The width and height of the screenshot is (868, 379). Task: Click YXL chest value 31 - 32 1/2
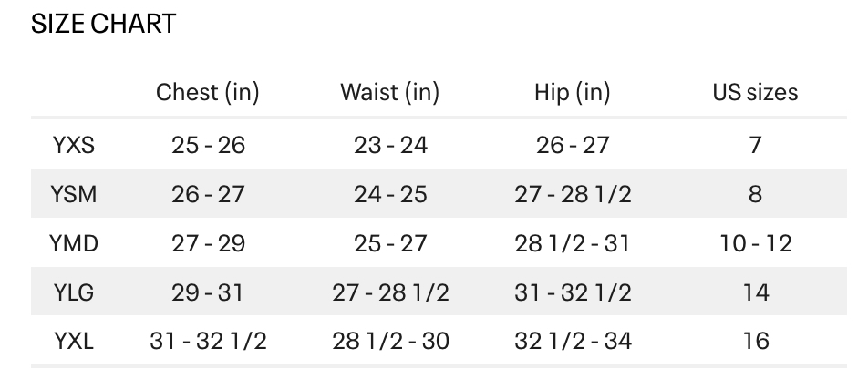(x=208, y=341)
